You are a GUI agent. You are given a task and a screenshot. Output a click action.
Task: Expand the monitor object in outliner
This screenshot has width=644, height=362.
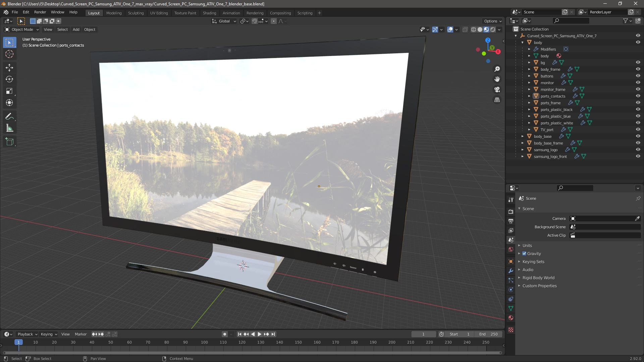pyautogui.click(x=529, y=83)
